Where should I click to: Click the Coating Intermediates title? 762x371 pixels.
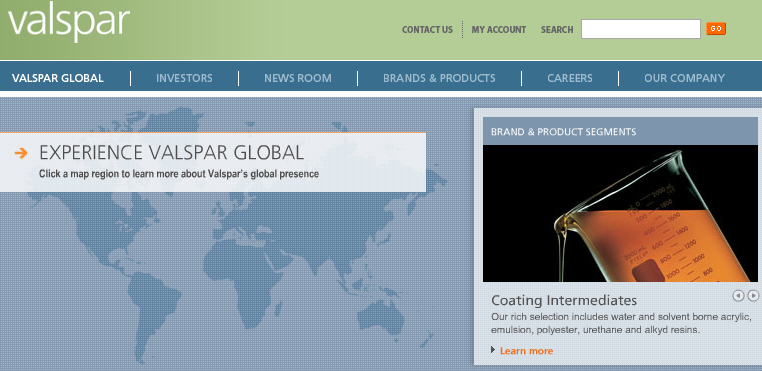point(564,300)
